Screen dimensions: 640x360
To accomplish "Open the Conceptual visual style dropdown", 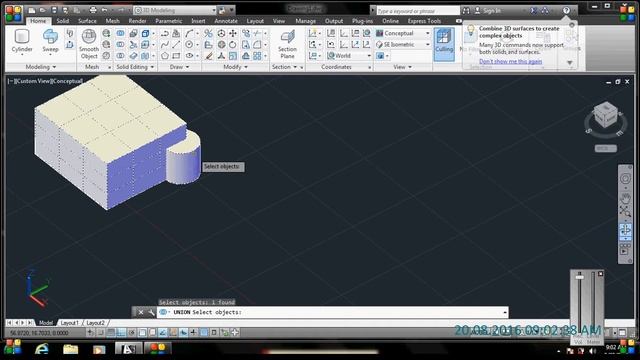I will tap(403, 33).
